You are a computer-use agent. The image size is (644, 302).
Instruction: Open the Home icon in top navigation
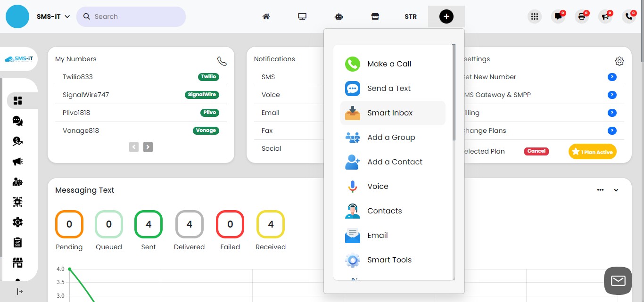point(266,16)
